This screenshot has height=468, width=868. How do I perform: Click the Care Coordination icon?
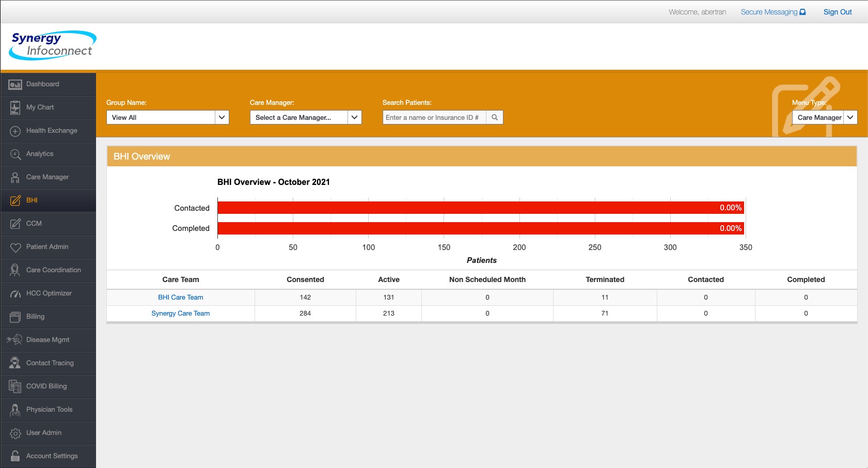15,270
